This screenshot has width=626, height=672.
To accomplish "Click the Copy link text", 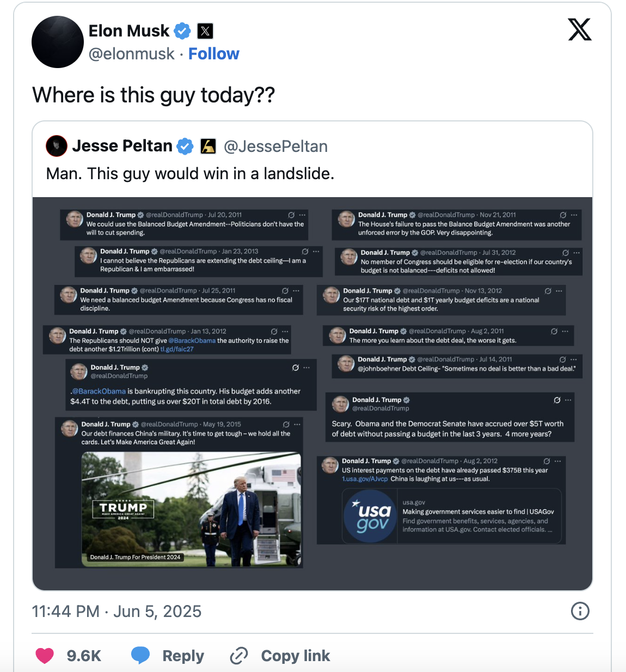I will (295, 656).
